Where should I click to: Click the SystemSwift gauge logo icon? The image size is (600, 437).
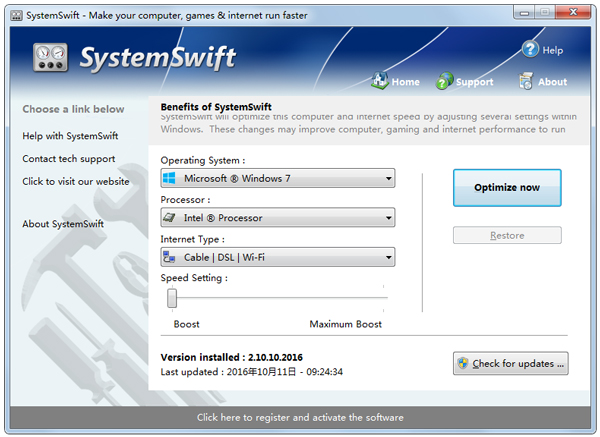[x=51, y=57]
